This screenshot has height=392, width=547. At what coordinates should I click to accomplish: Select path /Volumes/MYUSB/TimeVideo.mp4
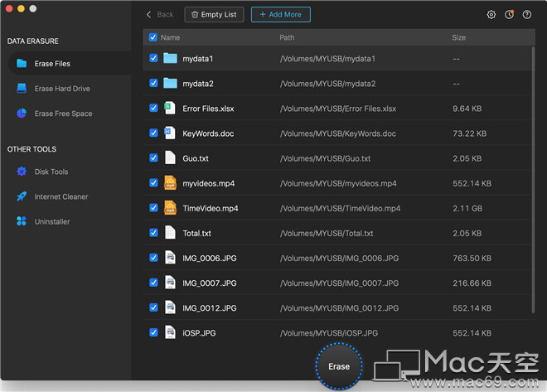pyautogui.click(x=341, y=208)
